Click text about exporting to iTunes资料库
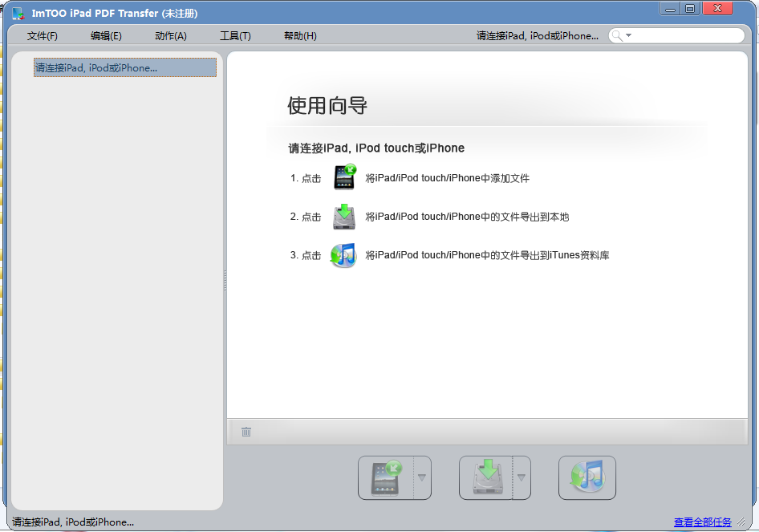This screenshot has height=532, width=759. click(487, 255)
